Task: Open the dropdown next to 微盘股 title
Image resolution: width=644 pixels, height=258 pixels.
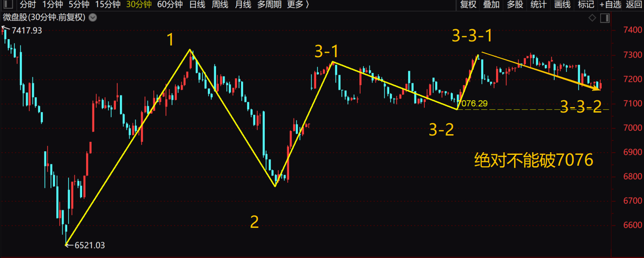Action: [93, 17]
